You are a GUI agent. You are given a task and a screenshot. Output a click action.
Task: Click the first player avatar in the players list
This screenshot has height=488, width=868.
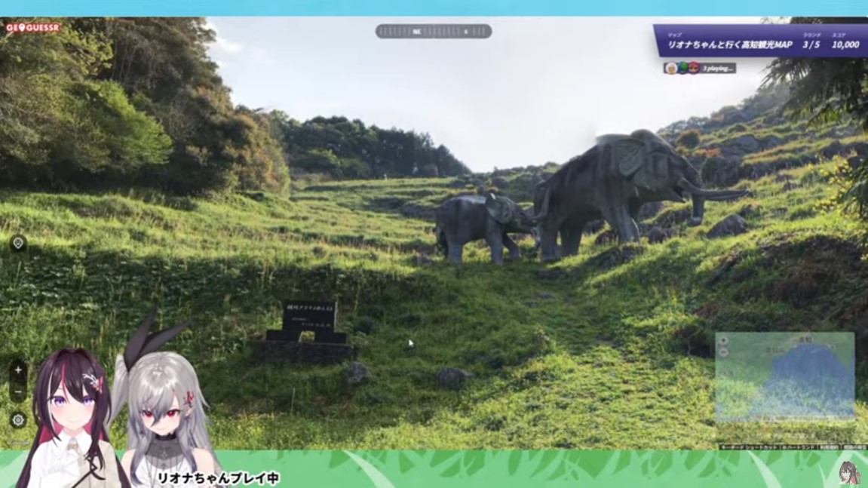point(670,68)
